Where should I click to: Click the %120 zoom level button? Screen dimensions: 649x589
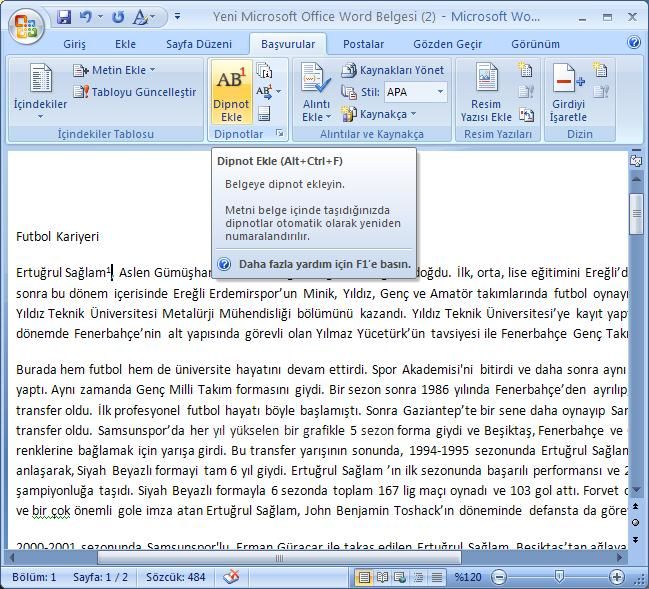point(468,577)
